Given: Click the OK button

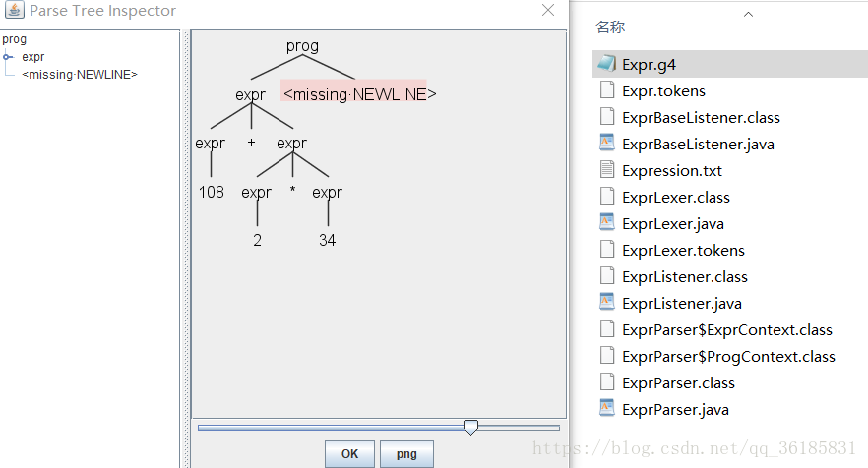Looking at the screenshot, I should pos(350,454).
